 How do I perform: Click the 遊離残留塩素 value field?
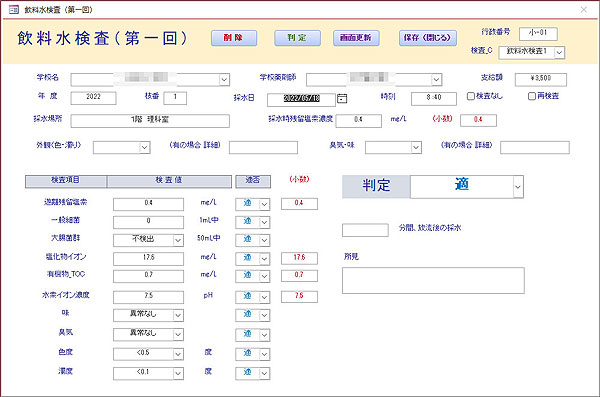click(148, 204)
